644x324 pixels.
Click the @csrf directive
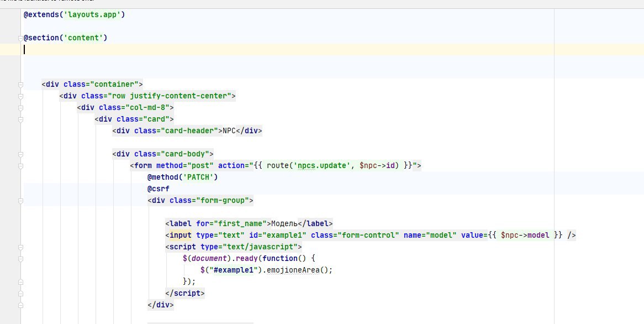point(159,189)
